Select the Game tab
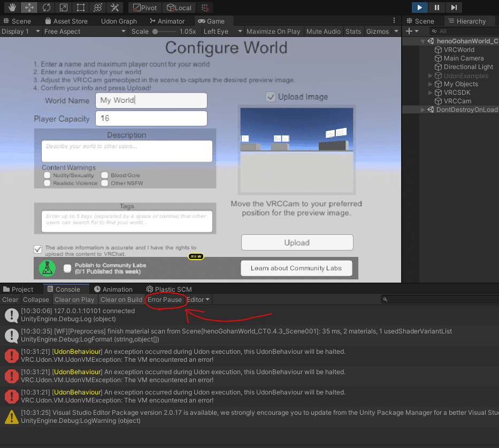 [211, 21]
